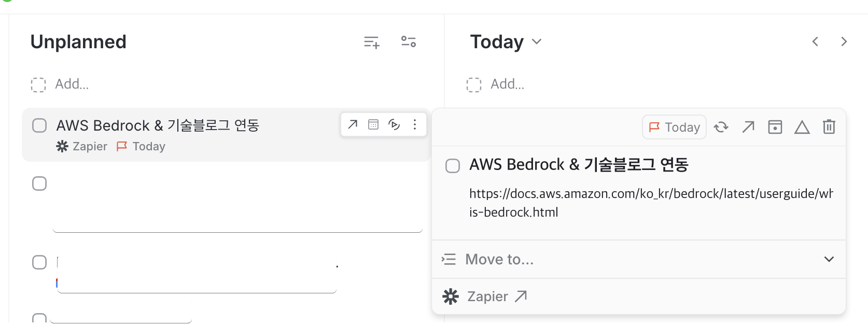
Task: Click the diagonal arrow icon in detail toolbar
Action: (748, 126)
